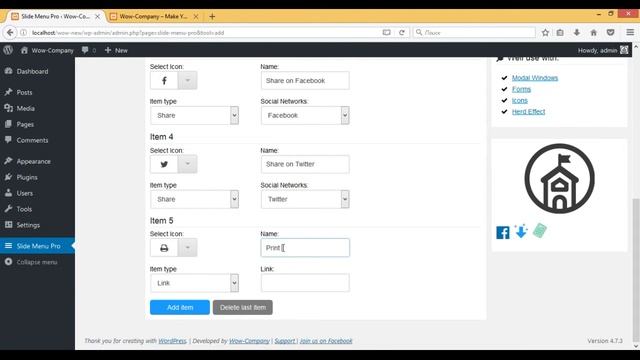640x360 pixels.
Task: Click the reader view icon in address bar
Action: tap(386, 32)
